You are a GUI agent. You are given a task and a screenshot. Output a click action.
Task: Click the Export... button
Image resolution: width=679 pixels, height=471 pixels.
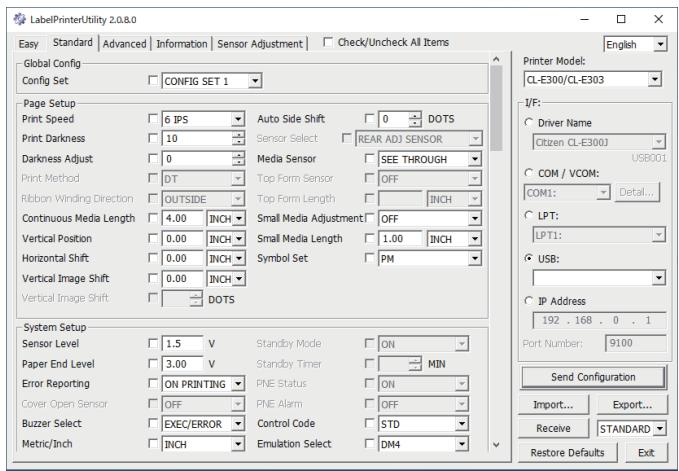coord(632,405)
